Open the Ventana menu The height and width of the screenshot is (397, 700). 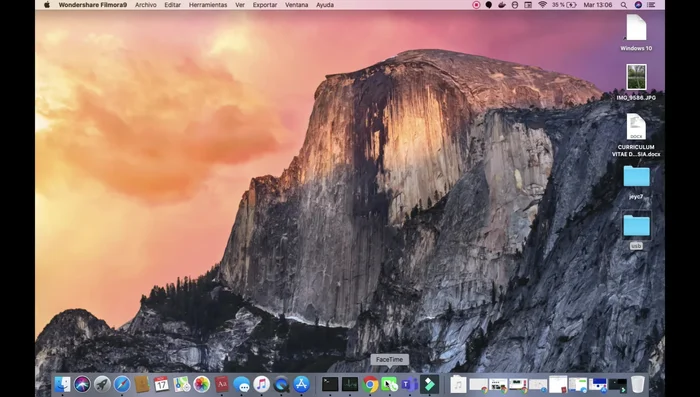click(296, 5)
